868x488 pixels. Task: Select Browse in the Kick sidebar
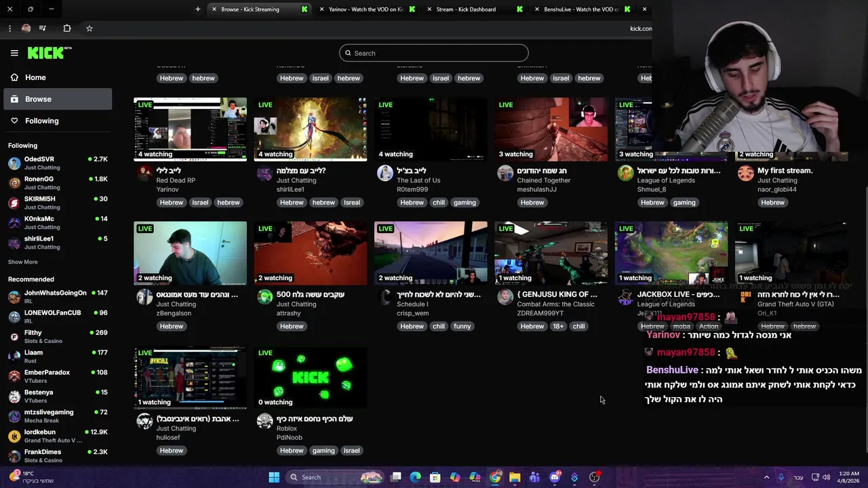point(59,99)
